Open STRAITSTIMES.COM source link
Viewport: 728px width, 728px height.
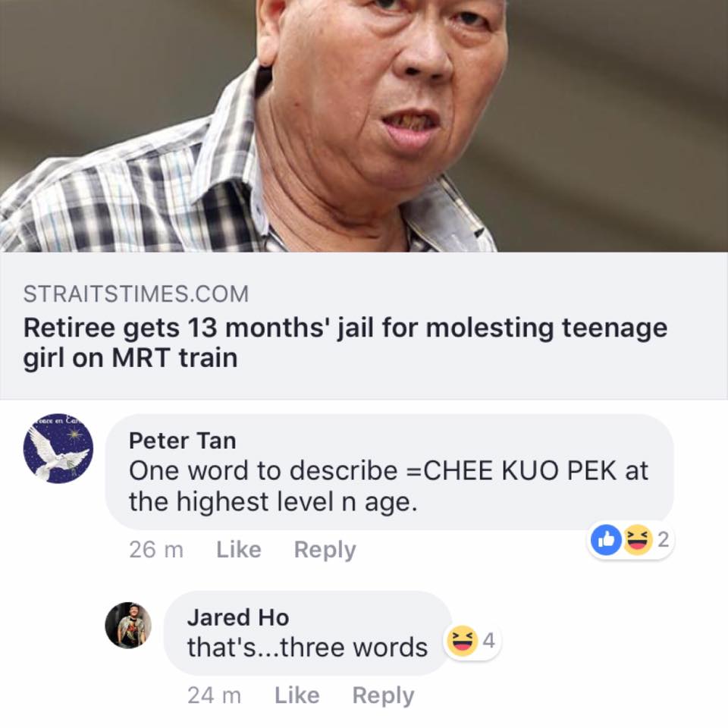pos(136,294)
